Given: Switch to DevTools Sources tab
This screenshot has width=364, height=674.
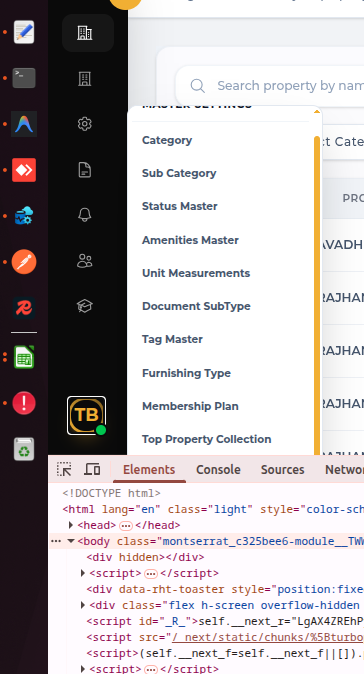Looking at the screenshot, I should pos(282,470).
